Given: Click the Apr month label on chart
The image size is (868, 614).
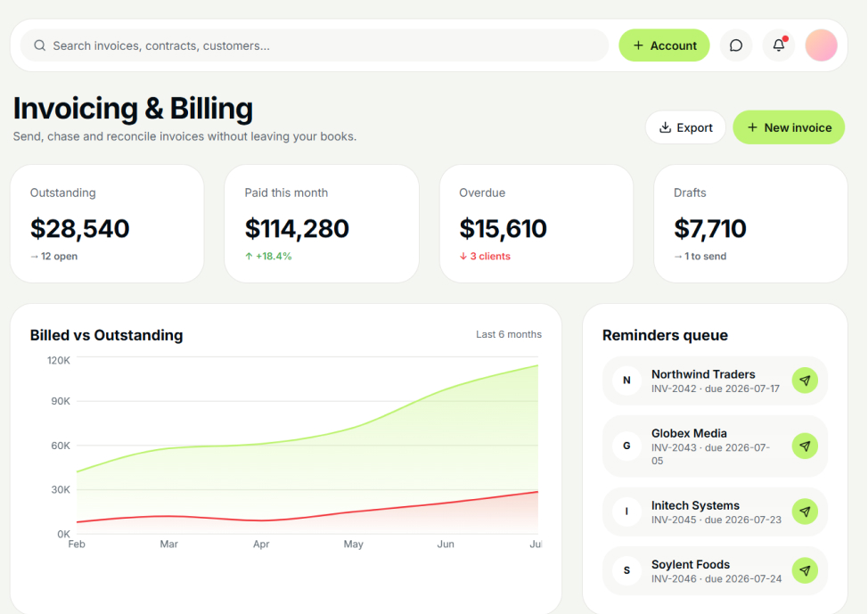Looking at the screenshot, I should (x=261, y=544).
